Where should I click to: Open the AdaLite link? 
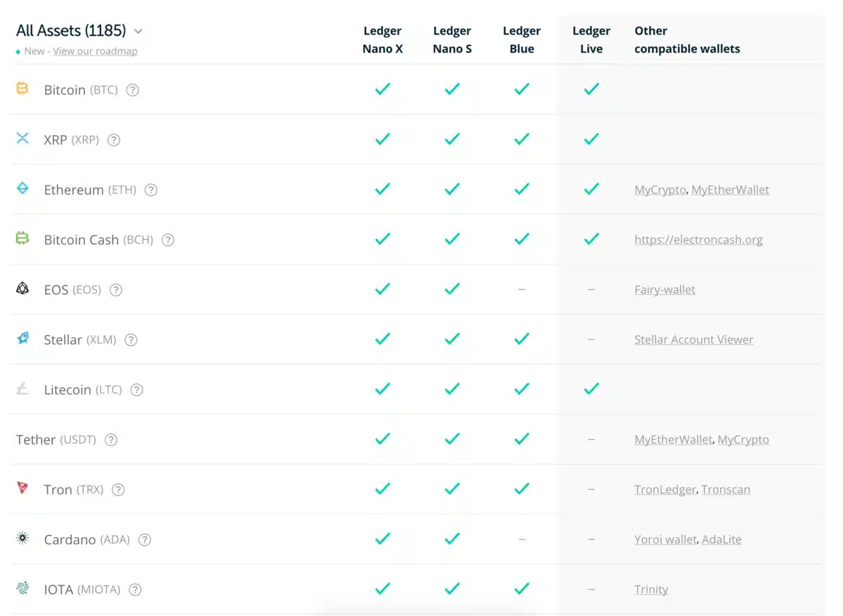coord(721,539)
